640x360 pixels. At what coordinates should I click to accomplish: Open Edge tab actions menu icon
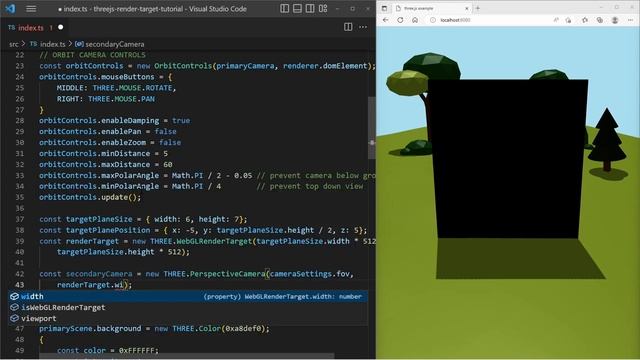tap(384, 8)
